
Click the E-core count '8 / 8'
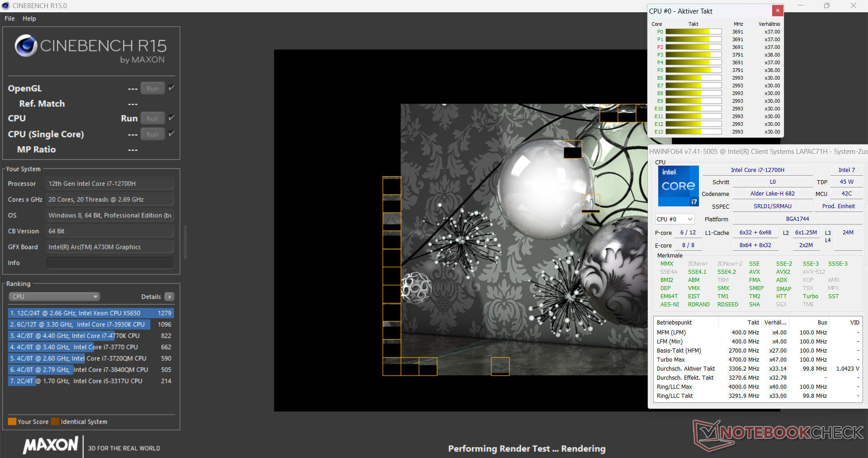point(688,245)
